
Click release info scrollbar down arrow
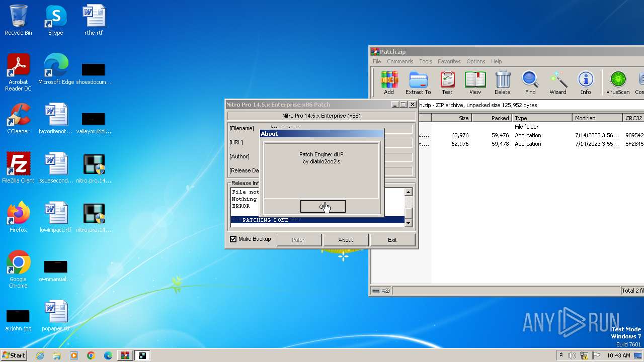coord(408,223)
